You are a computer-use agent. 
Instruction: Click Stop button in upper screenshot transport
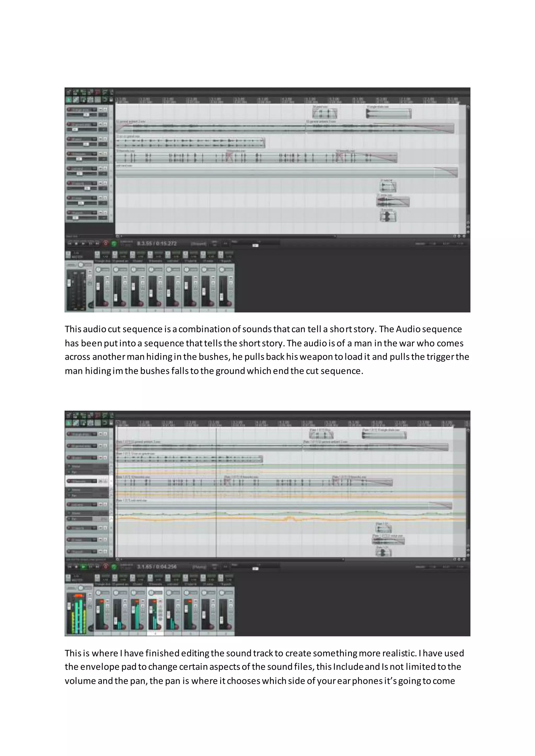pos(76,244)
